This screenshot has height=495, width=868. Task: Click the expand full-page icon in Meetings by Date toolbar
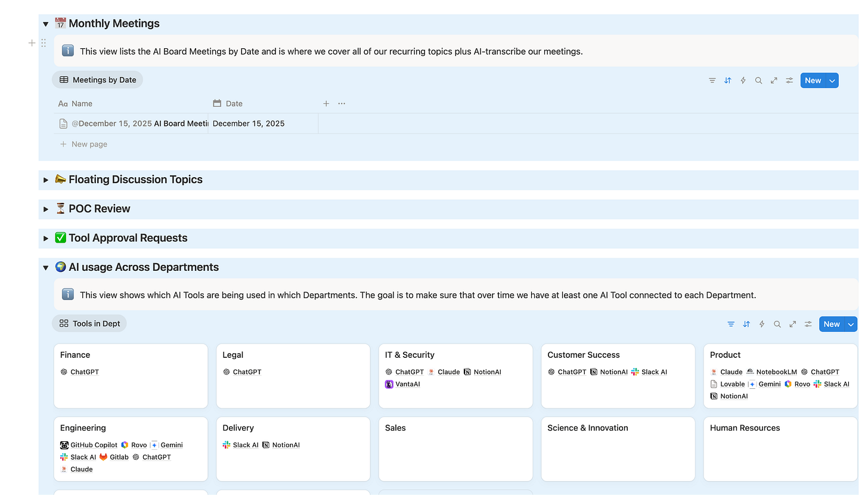[774, 81]
